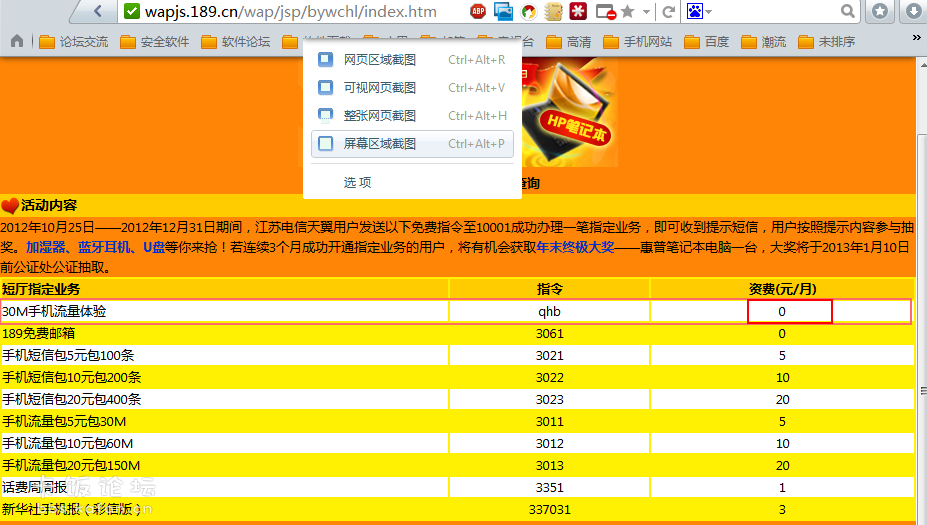This screenshot has height=525, width=927.
Task: Click the red asterisk addon icon
Action: click(578, 11)
